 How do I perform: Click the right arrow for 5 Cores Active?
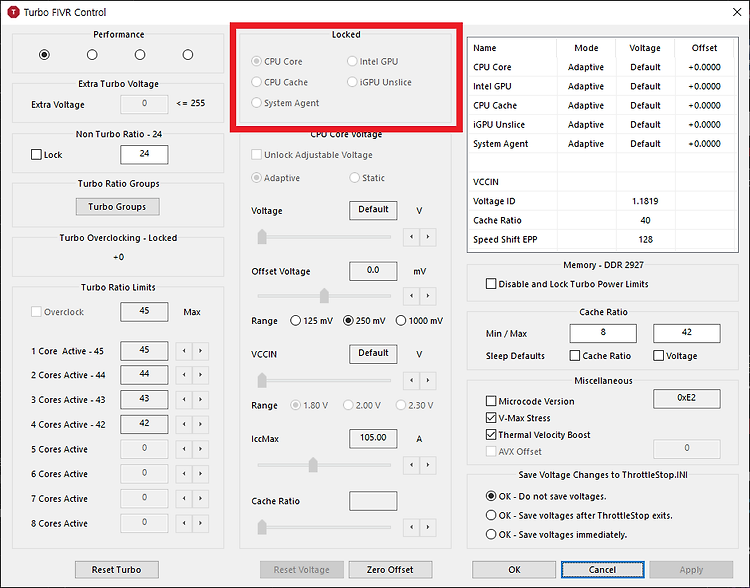pyautogui.click(x=200, y=449)
